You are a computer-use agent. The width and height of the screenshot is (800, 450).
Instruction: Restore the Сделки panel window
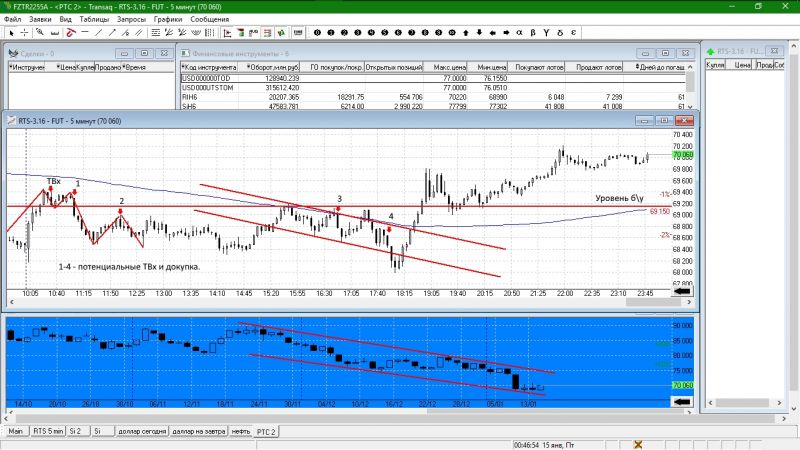click(x=144, y=53)
